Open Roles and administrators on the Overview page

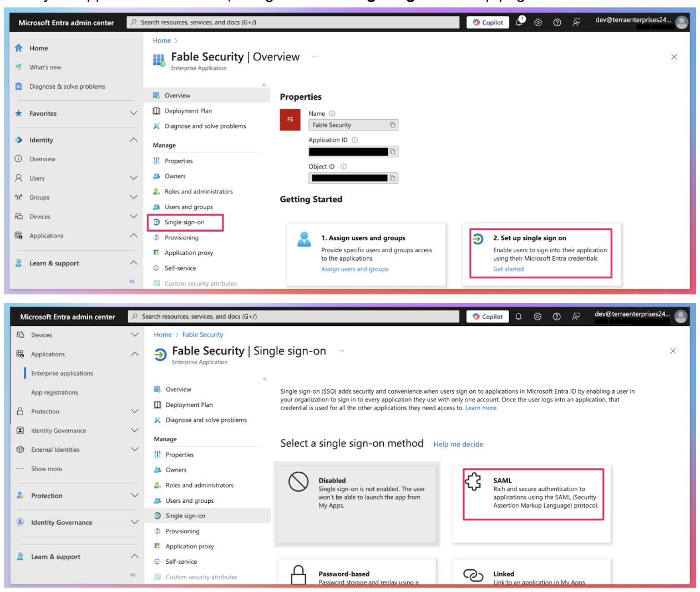click(x=199, y=192)
